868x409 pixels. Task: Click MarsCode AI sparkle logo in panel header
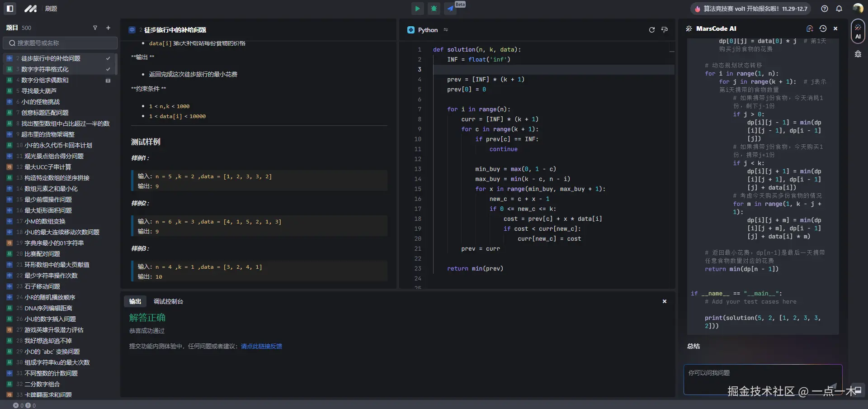(689, 29)
